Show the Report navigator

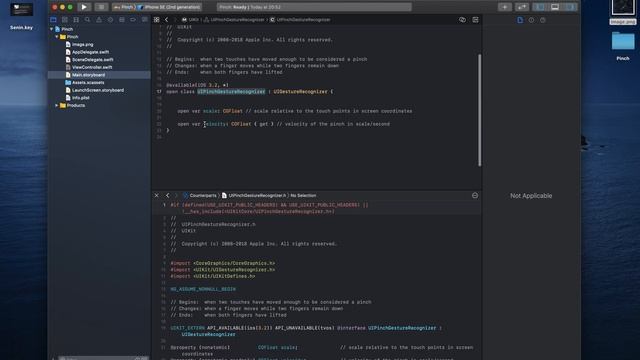click(x=144, y=20)
